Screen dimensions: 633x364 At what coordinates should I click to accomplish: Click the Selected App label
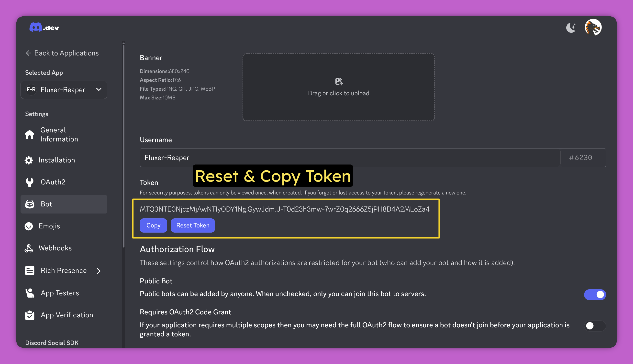tap(44, 73)
